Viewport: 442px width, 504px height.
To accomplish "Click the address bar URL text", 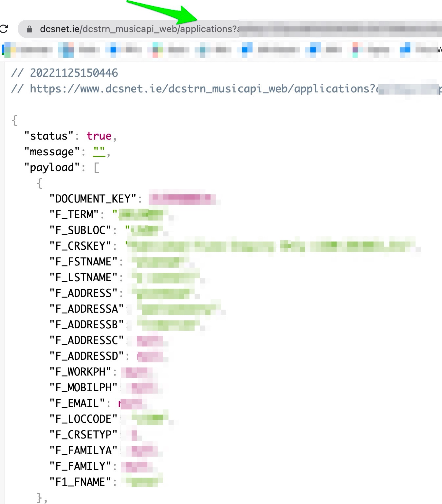I will (138, 29).
